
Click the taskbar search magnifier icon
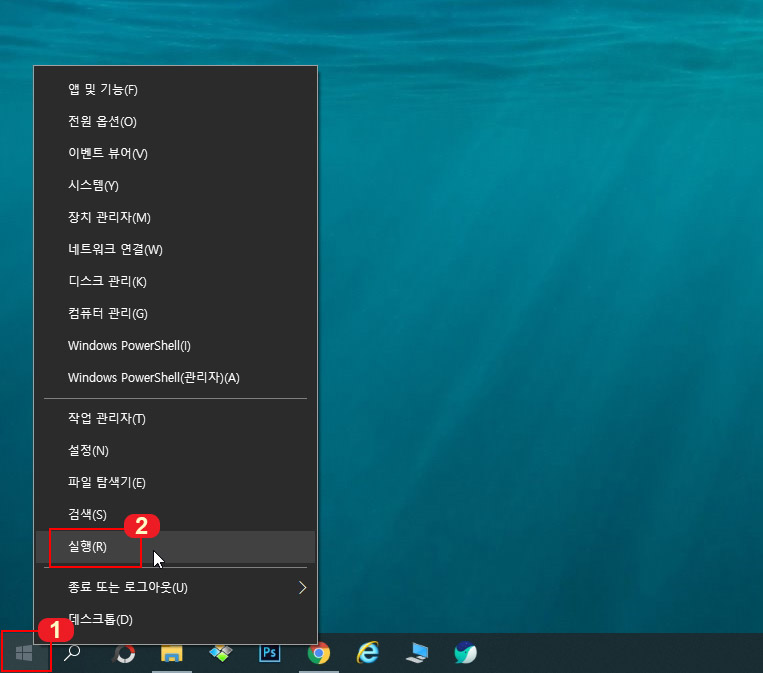73,653
